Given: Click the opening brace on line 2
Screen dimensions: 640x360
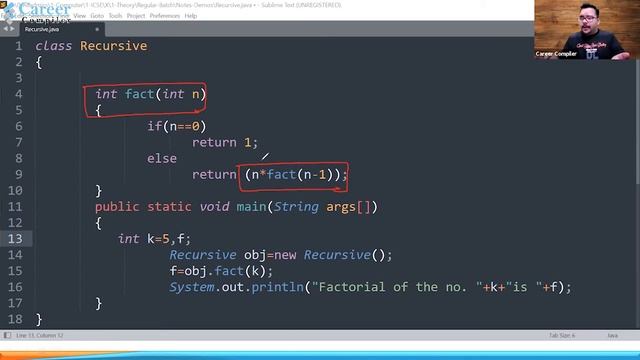Looking at the screenshot, I should [x=39, y=62].
